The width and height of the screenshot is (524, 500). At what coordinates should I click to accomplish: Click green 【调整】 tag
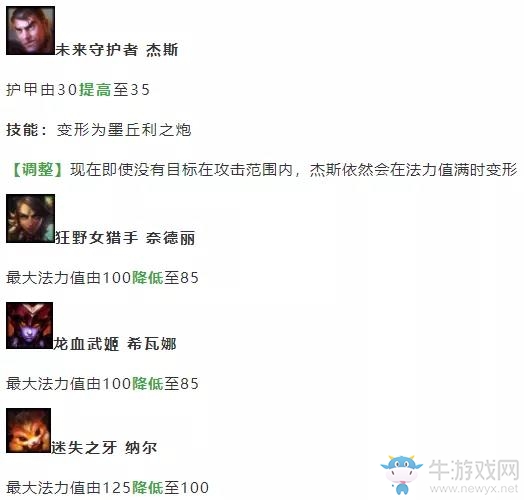point(37,169)
